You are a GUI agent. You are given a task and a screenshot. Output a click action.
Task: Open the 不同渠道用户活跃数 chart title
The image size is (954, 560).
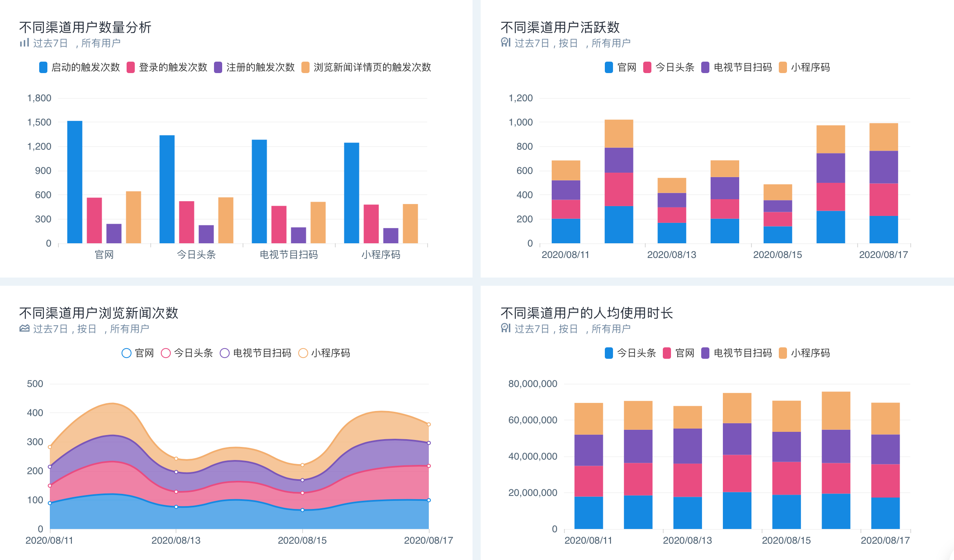pos(560,27)
